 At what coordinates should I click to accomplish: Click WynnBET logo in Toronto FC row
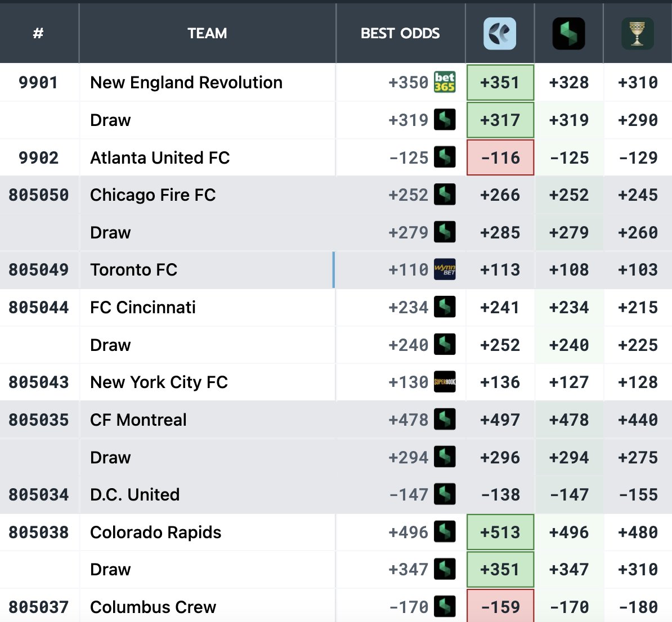[445, 269]
